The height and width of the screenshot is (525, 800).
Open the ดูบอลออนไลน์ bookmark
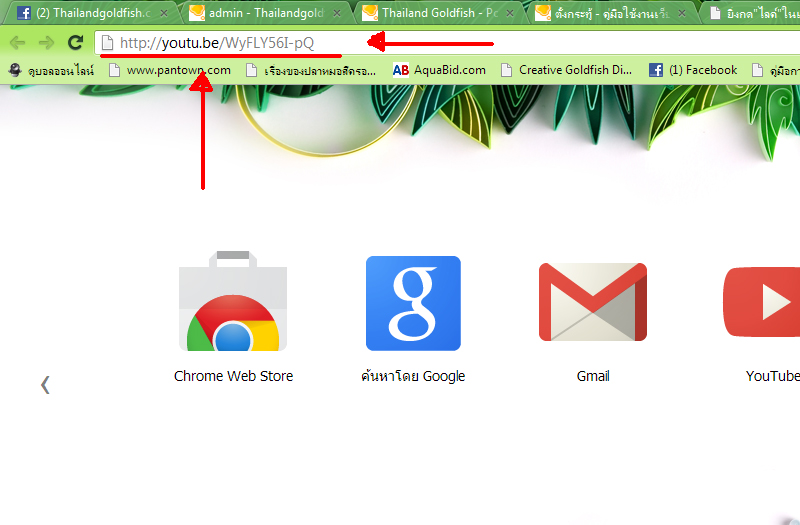[52, 70]
